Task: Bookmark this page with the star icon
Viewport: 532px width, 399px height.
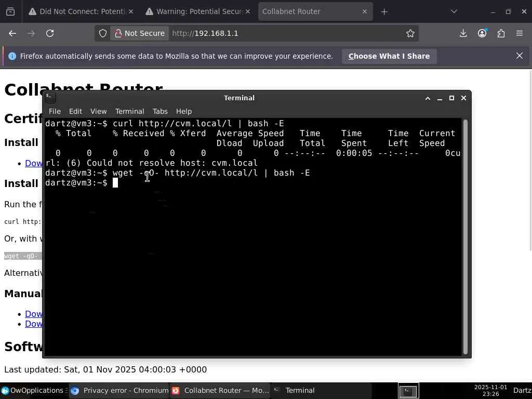Action: (410, 33)
